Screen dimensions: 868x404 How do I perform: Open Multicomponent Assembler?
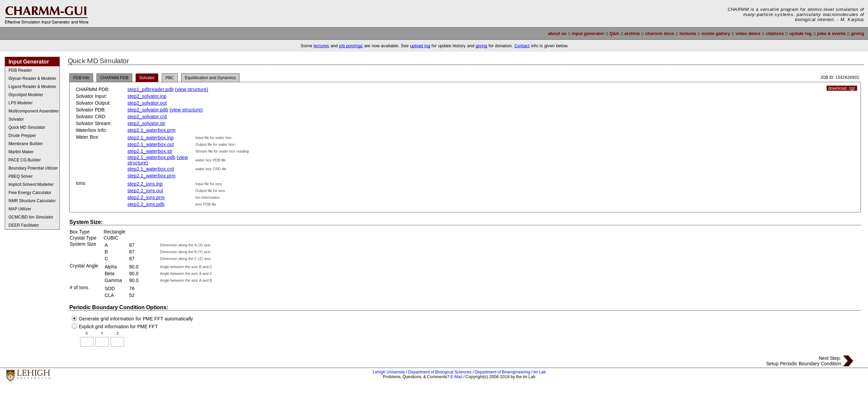point(34,111)
